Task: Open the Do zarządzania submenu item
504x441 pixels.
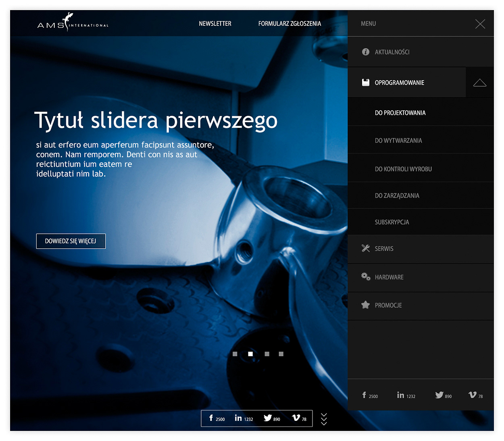Action: coord(421,196)
